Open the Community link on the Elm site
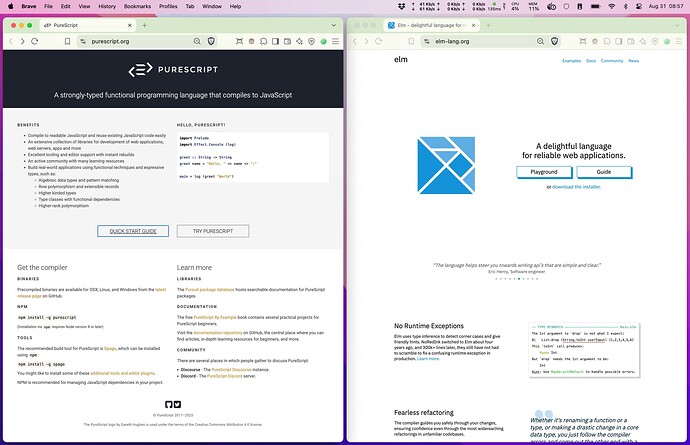The height and width of the screenshot is (445, 690). coord(612,61)
